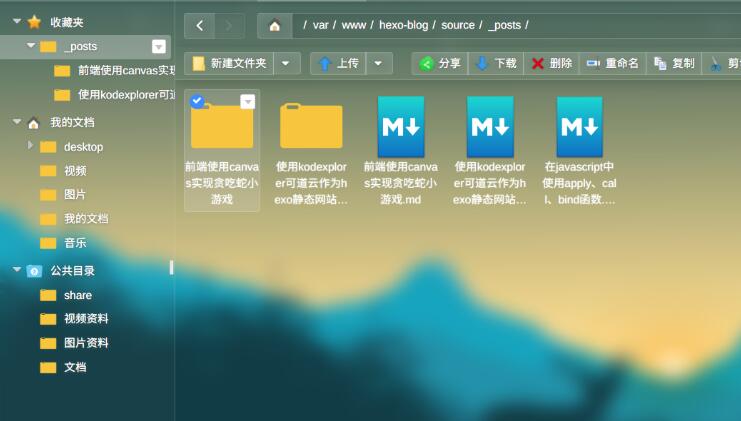Navigate to www in the path bar
This screenshot has width=741, height=421.
coord(354,26)
